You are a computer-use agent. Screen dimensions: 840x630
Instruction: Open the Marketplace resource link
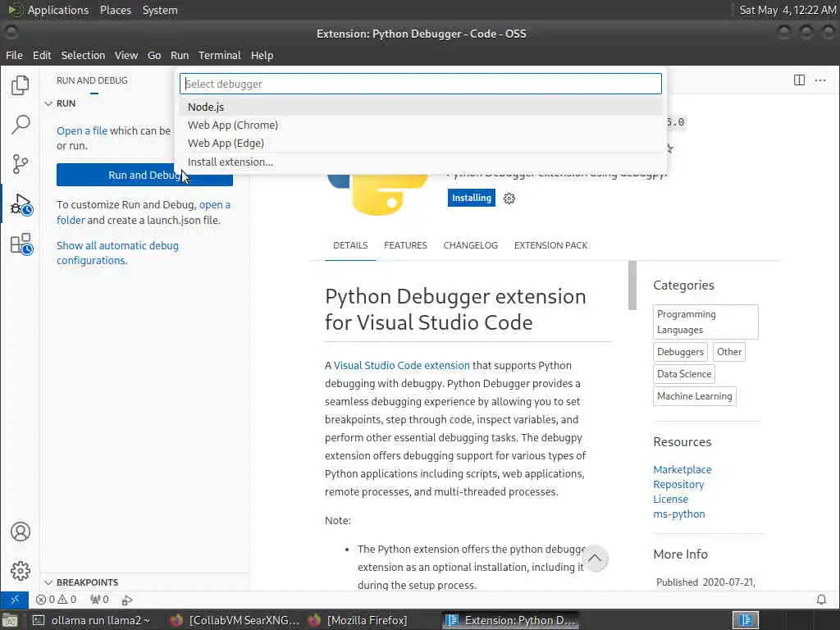click(x=682, y=469)
